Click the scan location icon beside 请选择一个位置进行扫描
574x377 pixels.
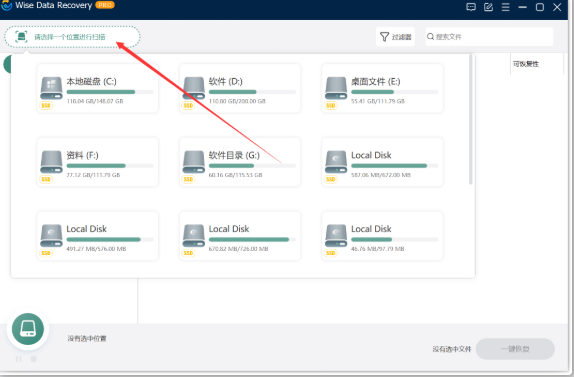21,37
